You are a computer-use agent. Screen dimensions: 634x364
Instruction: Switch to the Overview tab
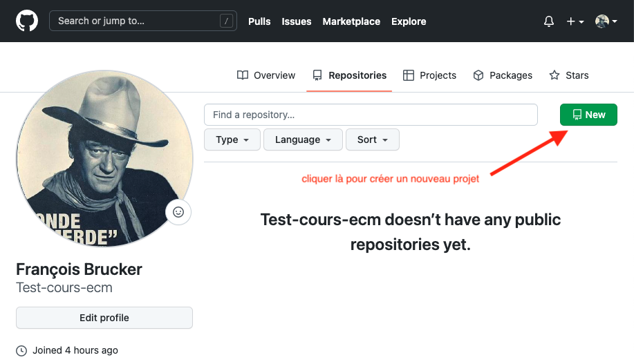point(266,75)
